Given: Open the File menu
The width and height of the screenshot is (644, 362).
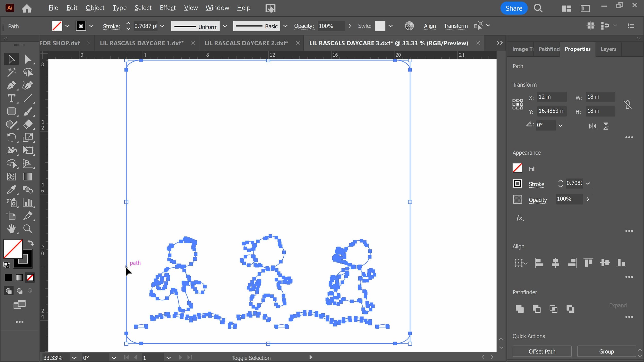Looking at the screenshot, I should click(53, 8).
